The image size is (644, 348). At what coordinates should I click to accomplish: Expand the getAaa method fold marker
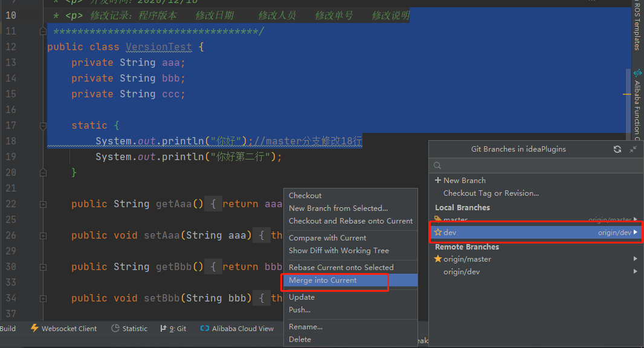[x=42, y=203]
